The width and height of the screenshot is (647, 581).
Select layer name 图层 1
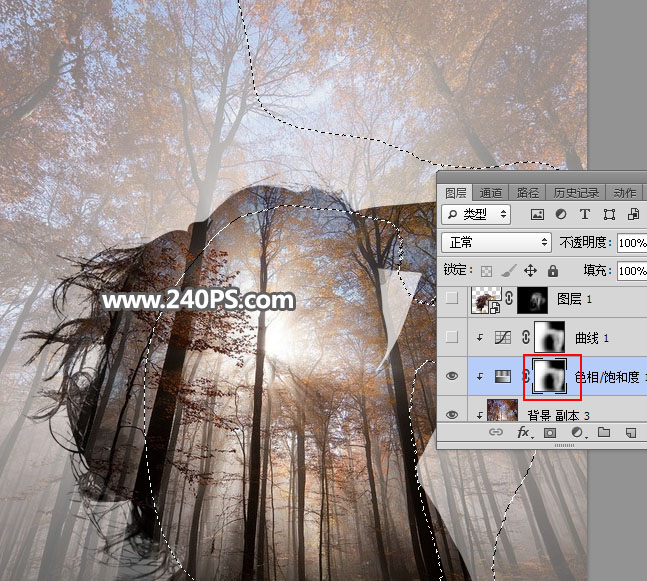click(x=574, y=299)
